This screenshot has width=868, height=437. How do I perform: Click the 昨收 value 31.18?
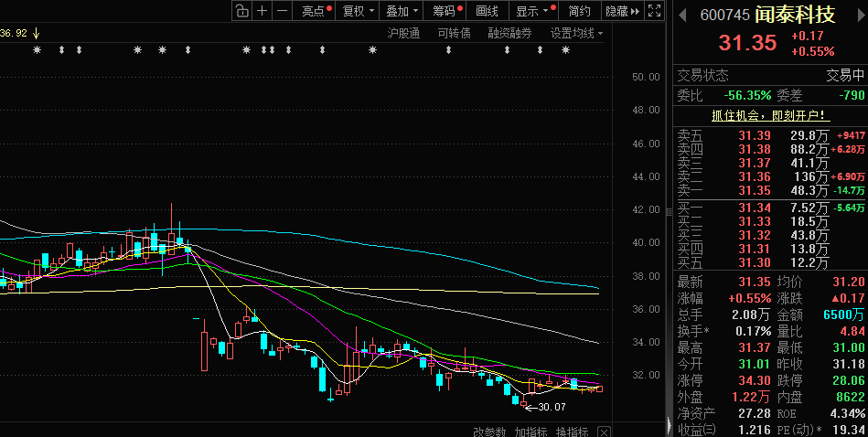coord(849,365)
